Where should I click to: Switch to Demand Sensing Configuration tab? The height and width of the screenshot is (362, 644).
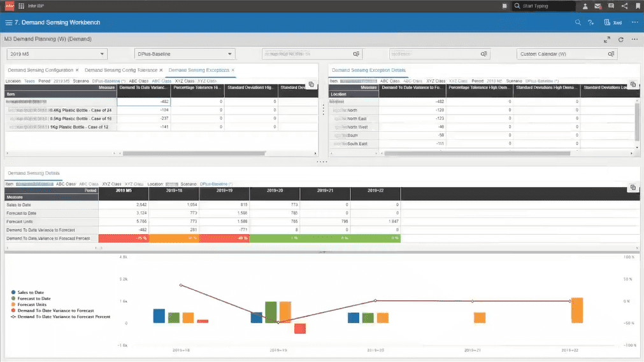[40, 70]
